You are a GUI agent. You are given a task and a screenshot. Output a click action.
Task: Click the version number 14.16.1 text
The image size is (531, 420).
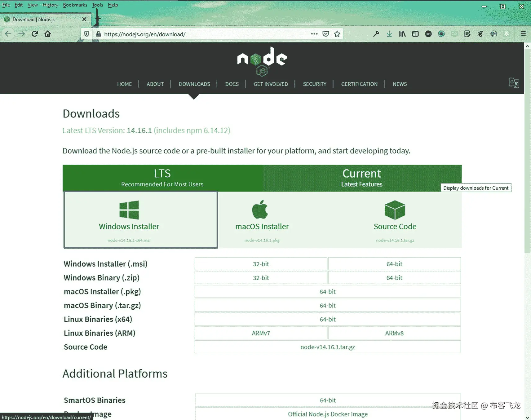(x=139, y=130)
